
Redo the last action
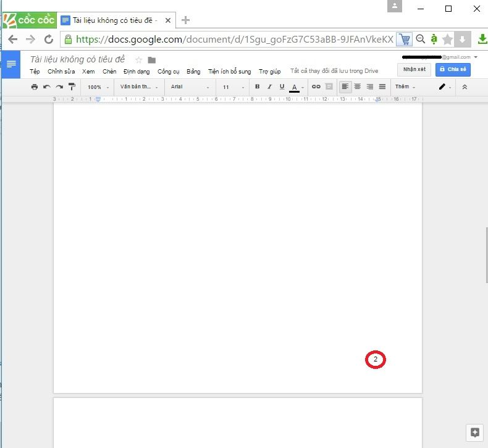pos(59,87)
